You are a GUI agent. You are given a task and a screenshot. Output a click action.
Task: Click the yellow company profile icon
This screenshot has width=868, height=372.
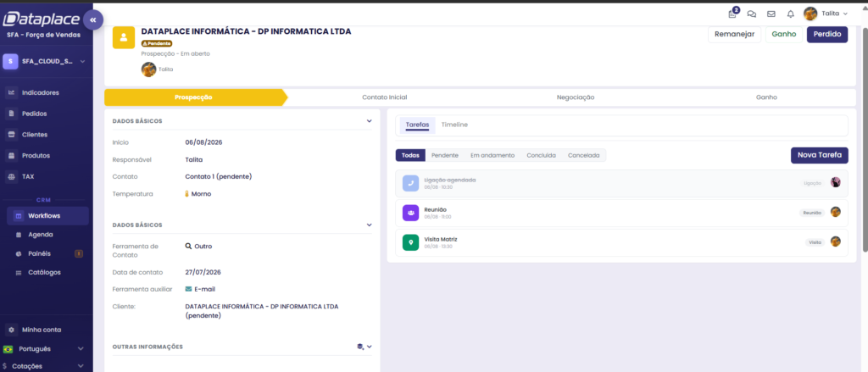tap(124, 37)
